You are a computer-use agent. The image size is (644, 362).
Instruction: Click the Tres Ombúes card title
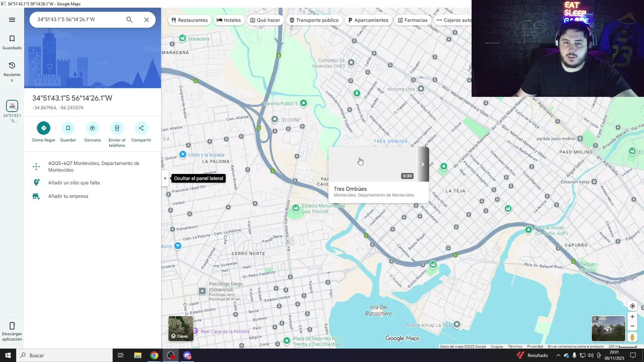(x=350, y=189)
